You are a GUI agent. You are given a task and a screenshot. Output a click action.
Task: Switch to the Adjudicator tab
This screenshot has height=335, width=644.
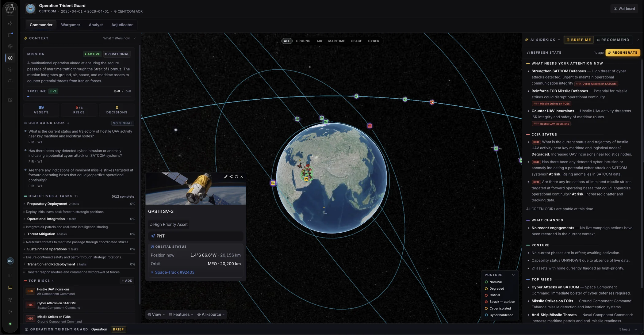pos(122,25)
